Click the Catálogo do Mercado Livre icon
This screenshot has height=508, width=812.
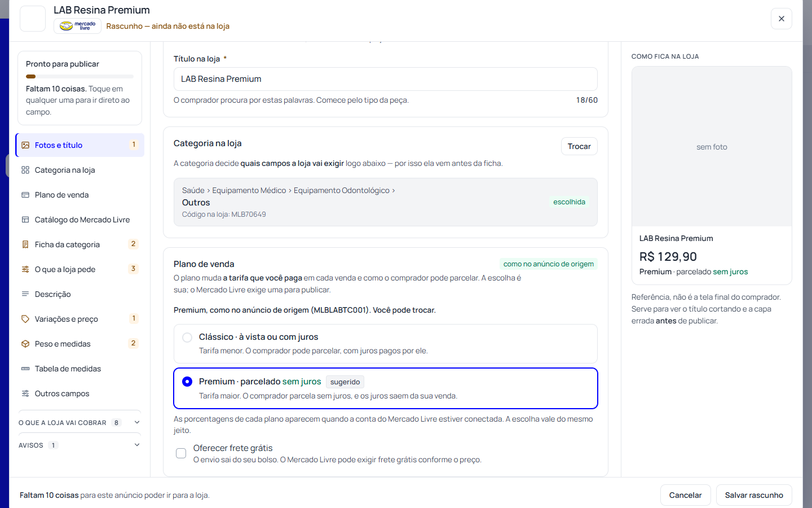[x=25, y=220]
